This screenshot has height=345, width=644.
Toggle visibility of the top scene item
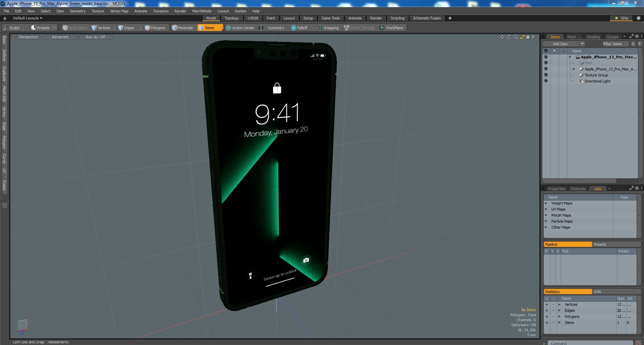[x=546, y=57]
